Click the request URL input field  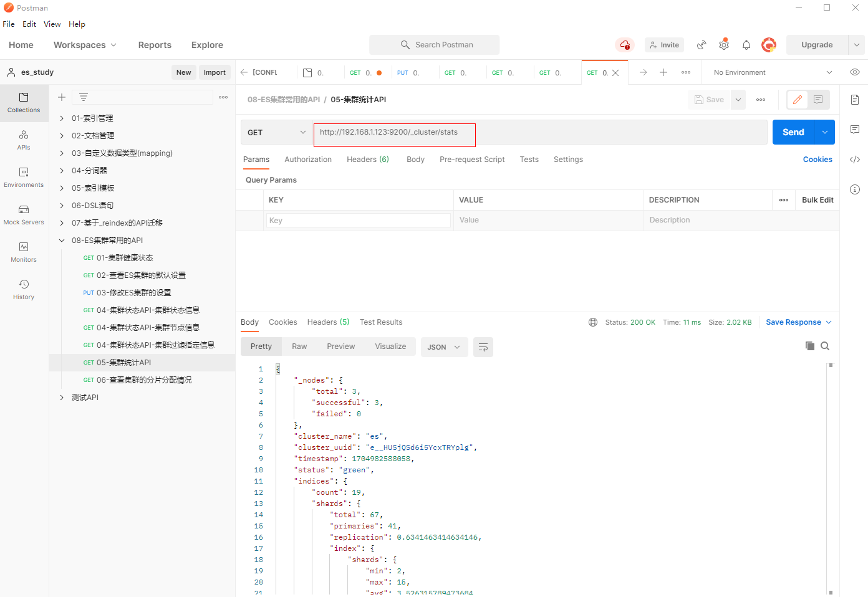pyautogui.click(x=536, y=132)
